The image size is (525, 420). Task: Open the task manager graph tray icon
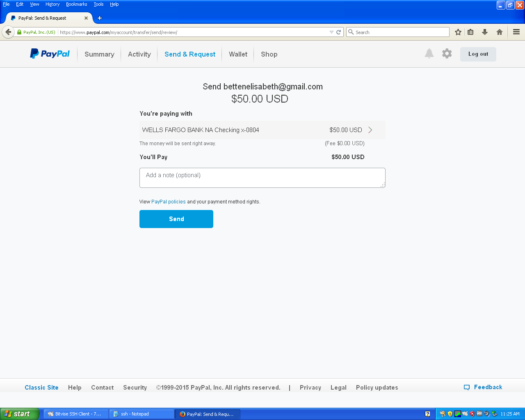click(457, 414)
